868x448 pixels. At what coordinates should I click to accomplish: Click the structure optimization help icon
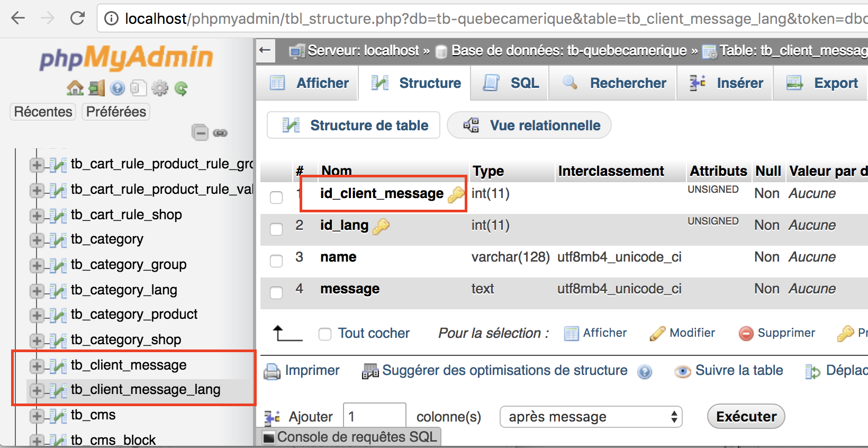click(645, 372)
